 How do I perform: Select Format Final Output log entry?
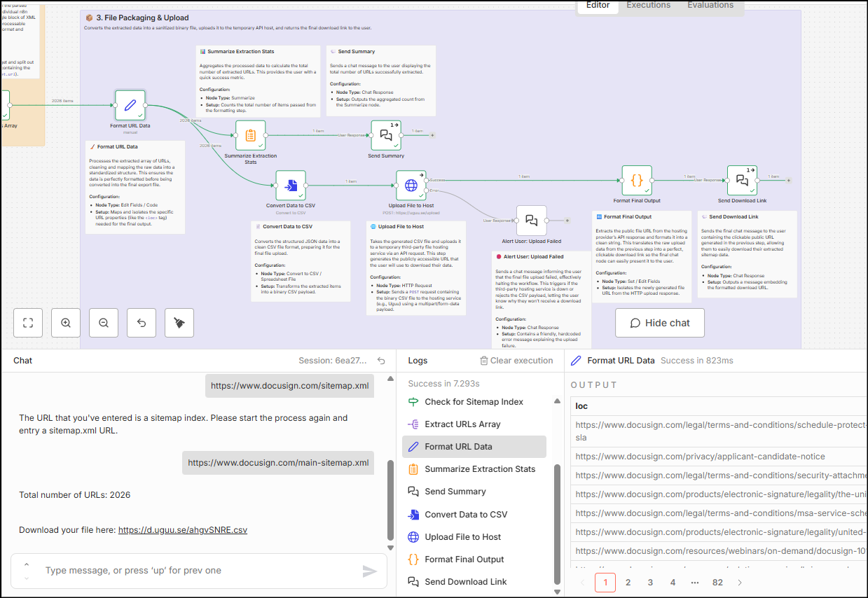tap(474, 559)
